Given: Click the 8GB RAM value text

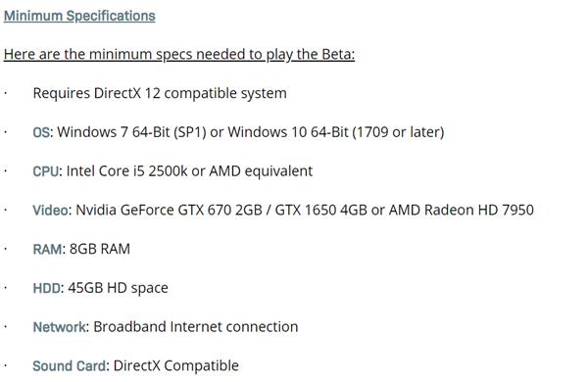Looking at the screenshot, I should click(100, 250).
